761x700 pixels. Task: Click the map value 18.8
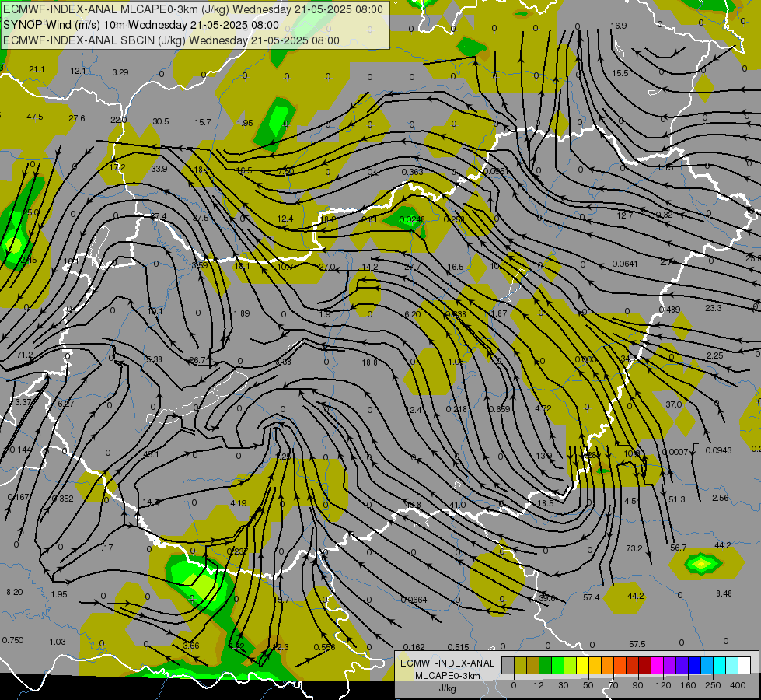click(369, 362)
